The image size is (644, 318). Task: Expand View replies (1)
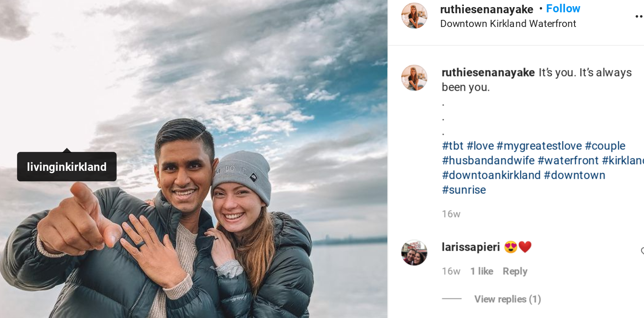(x=507, y=299)
